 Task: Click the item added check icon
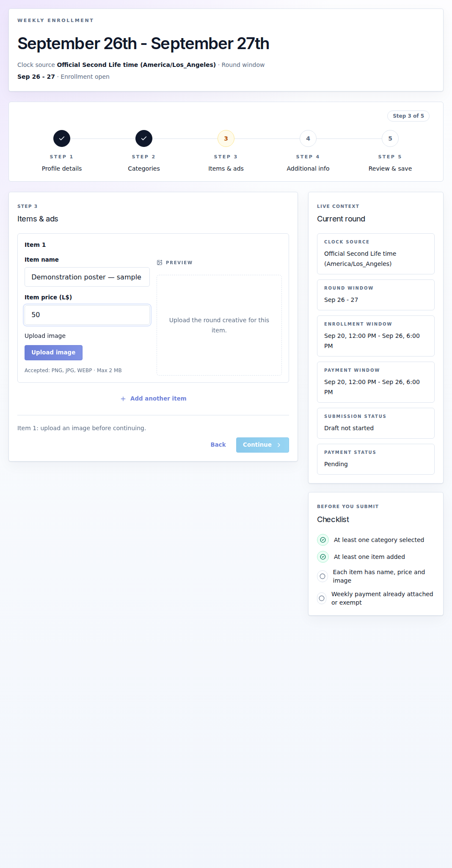coord(323,557)
